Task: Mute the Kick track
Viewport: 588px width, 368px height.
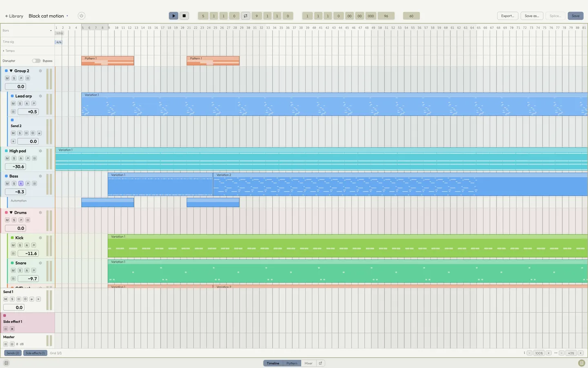Action: coord(13,245)
